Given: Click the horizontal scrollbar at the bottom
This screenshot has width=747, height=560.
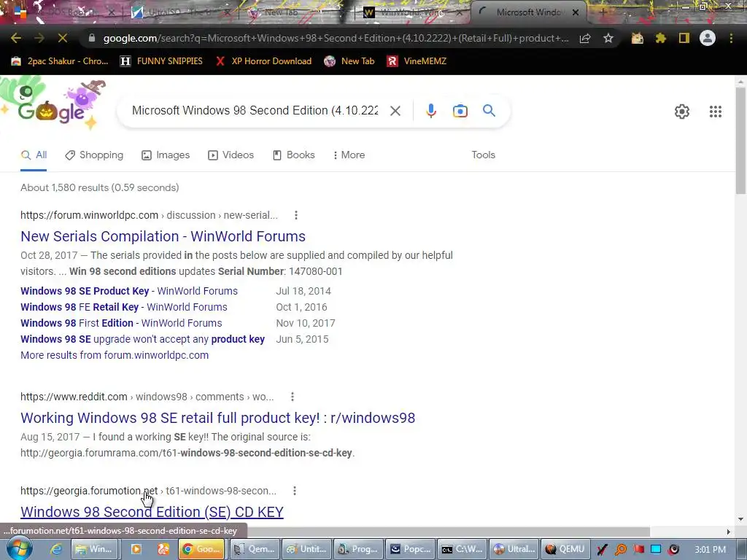Looking at the screenshot, I should [448, 532].
